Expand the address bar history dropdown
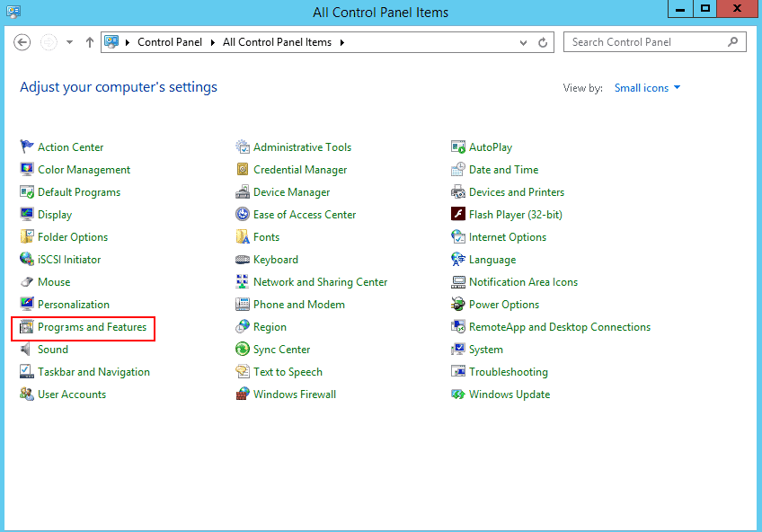The image size is (762, 532). (523, 43)
